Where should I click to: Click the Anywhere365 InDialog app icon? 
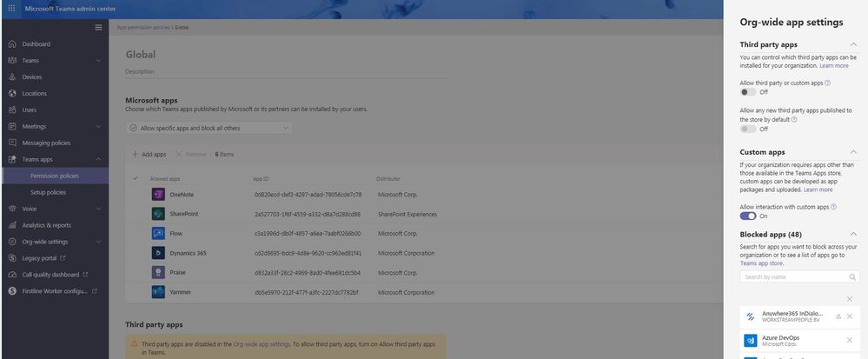click(x=750, y=316)
